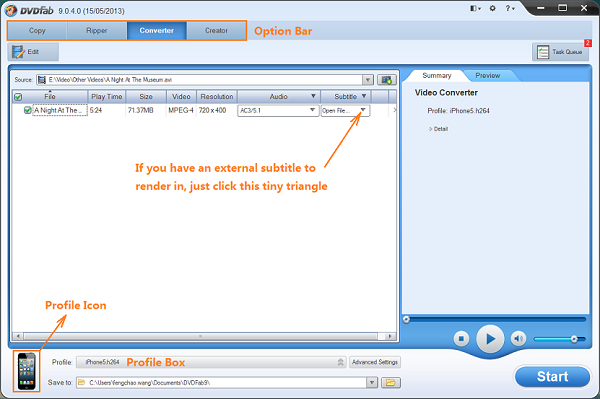Viewport: 600px width, 399px height.
Task: Open the Audio column header dropdown
Action: [313, 96]
